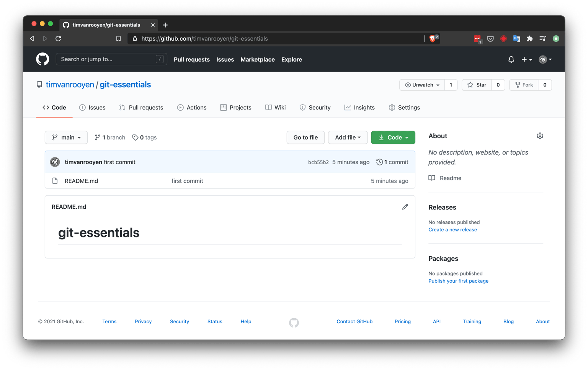This screenshot has height=370, width=588.
Task: Focus the Search or jump to field
Action: [x=111, y=59]
